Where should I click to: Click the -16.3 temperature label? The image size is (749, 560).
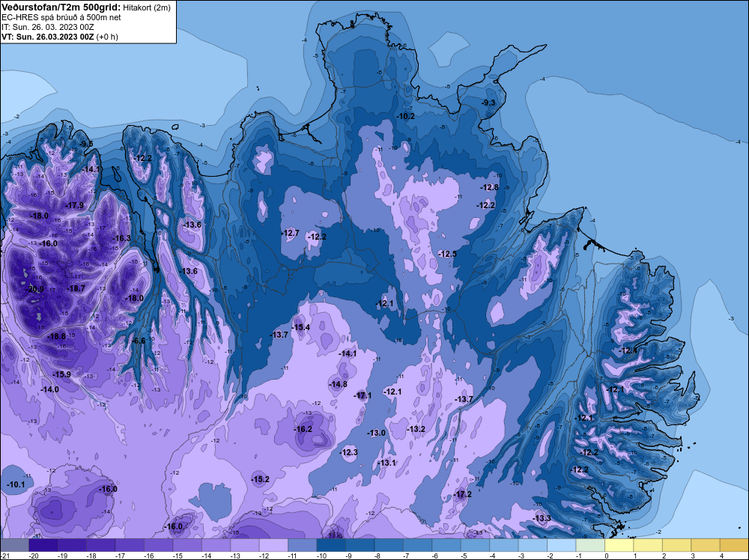pos(122,238)
